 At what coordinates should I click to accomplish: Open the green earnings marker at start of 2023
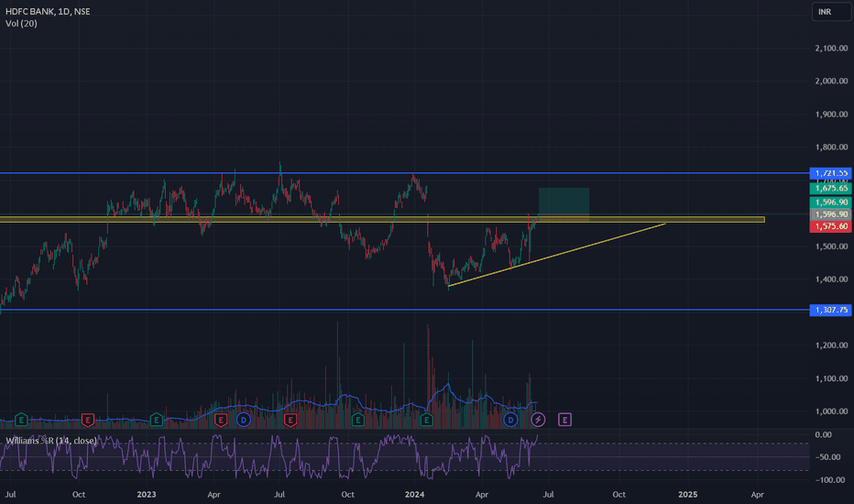(x=157, y=420)
